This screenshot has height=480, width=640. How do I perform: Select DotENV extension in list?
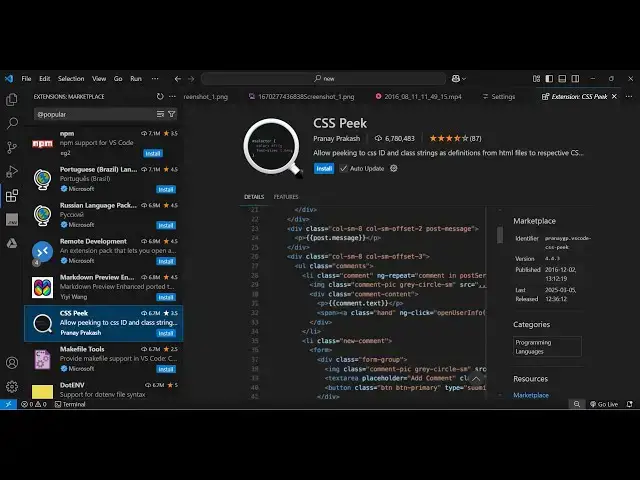coord(104,390)
